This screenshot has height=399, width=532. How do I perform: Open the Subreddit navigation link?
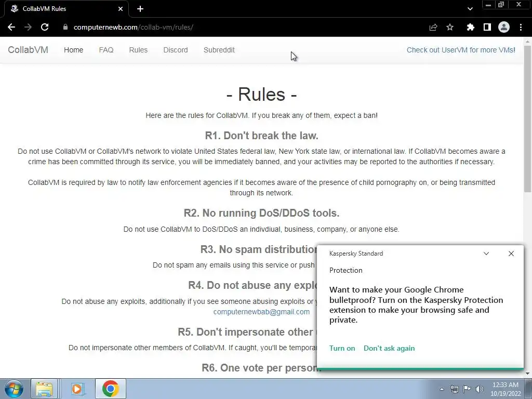click(x=219, y=50)
